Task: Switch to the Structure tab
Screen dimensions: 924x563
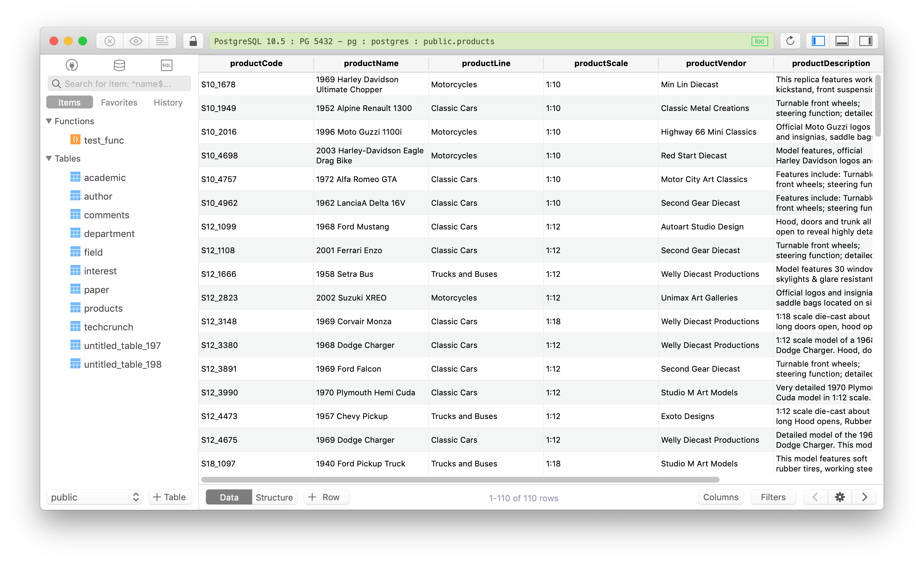Action: 274,497
